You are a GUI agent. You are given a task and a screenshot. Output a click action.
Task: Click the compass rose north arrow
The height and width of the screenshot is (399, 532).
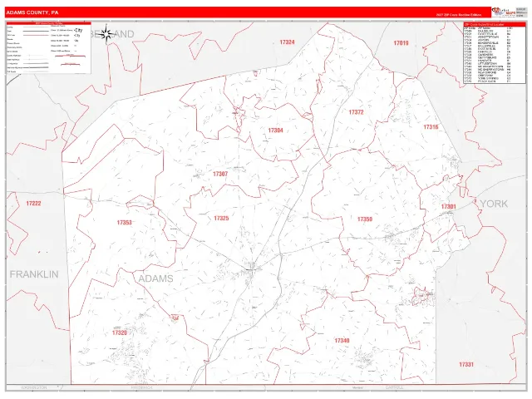tap(107, 33)
